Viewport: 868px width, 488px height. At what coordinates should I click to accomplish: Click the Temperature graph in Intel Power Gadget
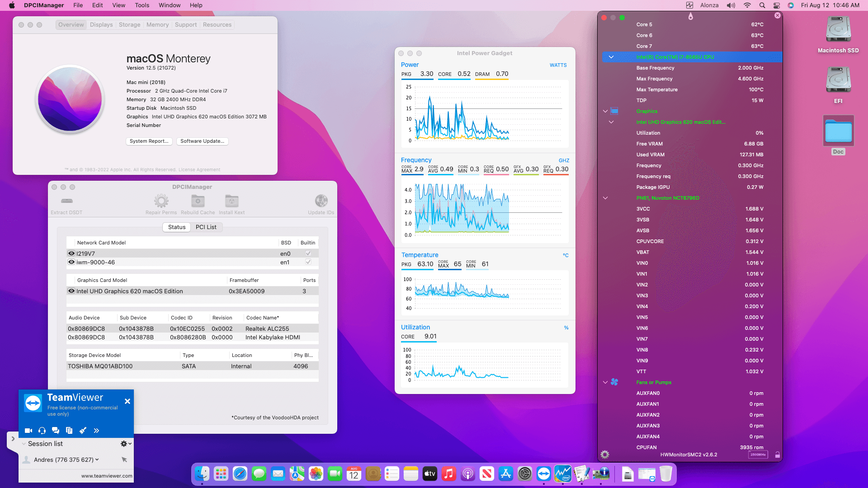(x=485, y=293)
